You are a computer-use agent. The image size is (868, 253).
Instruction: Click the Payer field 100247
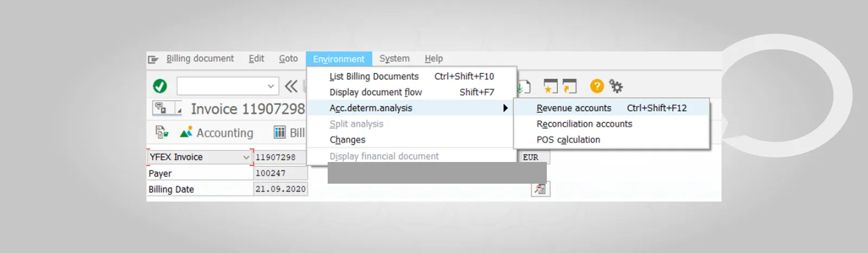280,173
